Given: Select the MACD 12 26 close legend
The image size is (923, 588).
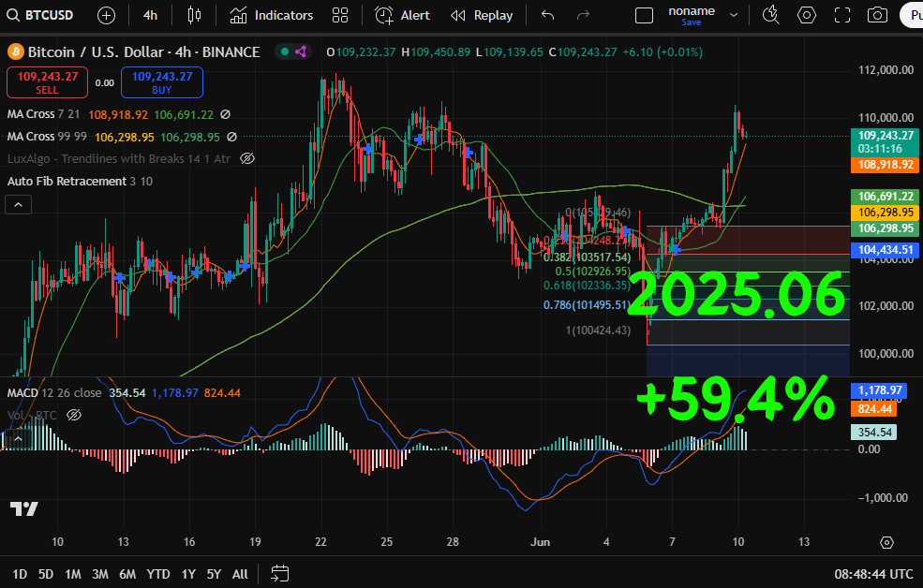Looking at the screenshot, I should pyautogui.click(x=54, y=393).
